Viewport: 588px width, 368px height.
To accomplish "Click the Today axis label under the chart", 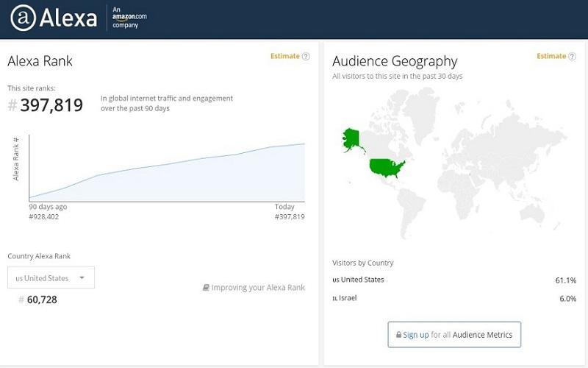I will [x=284, y=207].
